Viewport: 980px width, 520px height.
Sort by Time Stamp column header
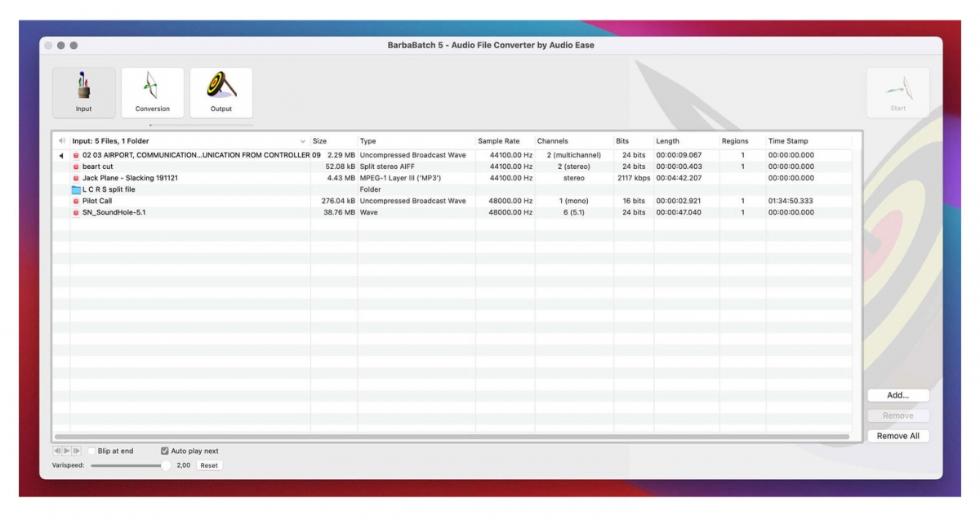(x=788, y=141)
